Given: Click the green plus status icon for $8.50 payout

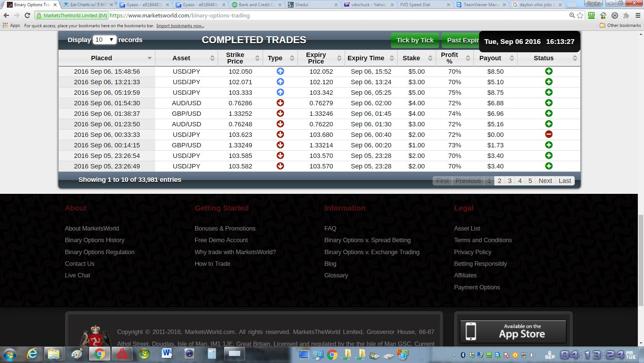Looking at the screenshot, I should 549,71.
